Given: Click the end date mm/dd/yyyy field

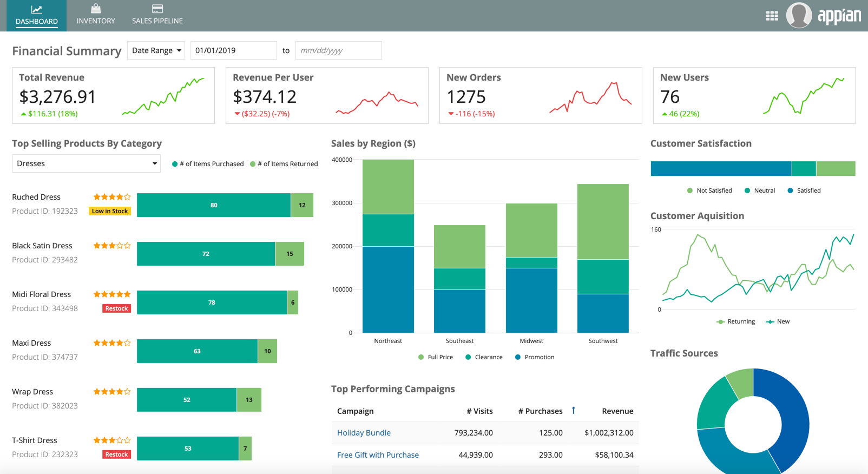Looking at the screenshot, I should (x=338, y=50).
